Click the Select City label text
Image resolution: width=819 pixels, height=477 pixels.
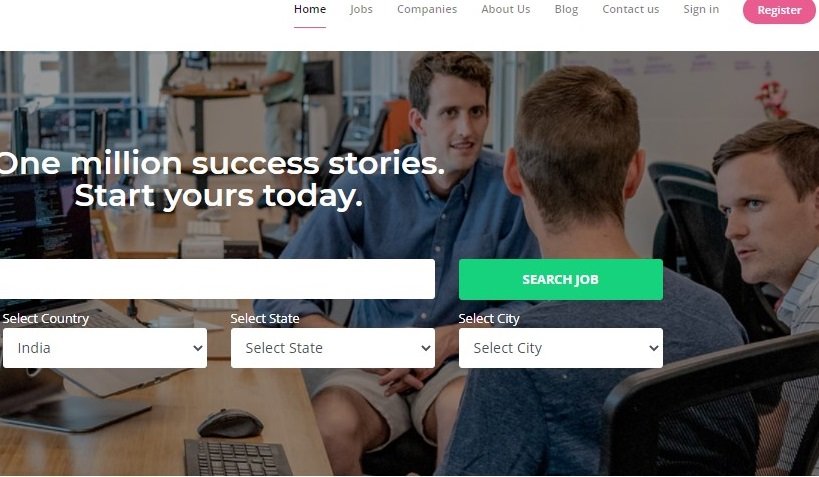tap(489, 318)
